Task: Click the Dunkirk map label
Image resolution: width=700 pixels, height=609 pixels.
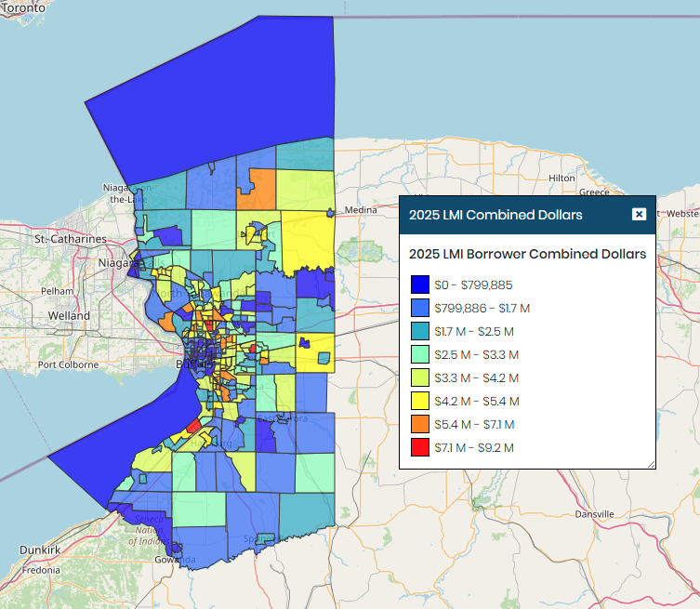Action: (x=40, y=549)
